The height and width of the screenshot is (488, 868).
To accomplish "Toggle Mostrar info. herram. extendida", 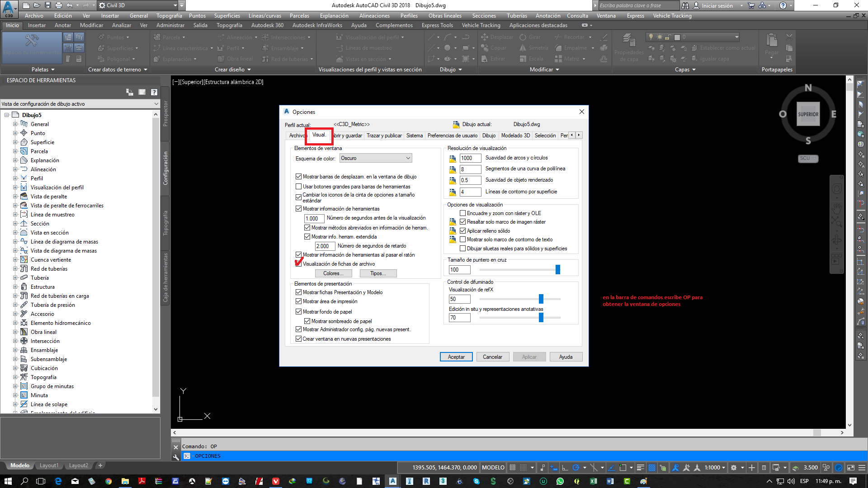I will click(307, 237).
